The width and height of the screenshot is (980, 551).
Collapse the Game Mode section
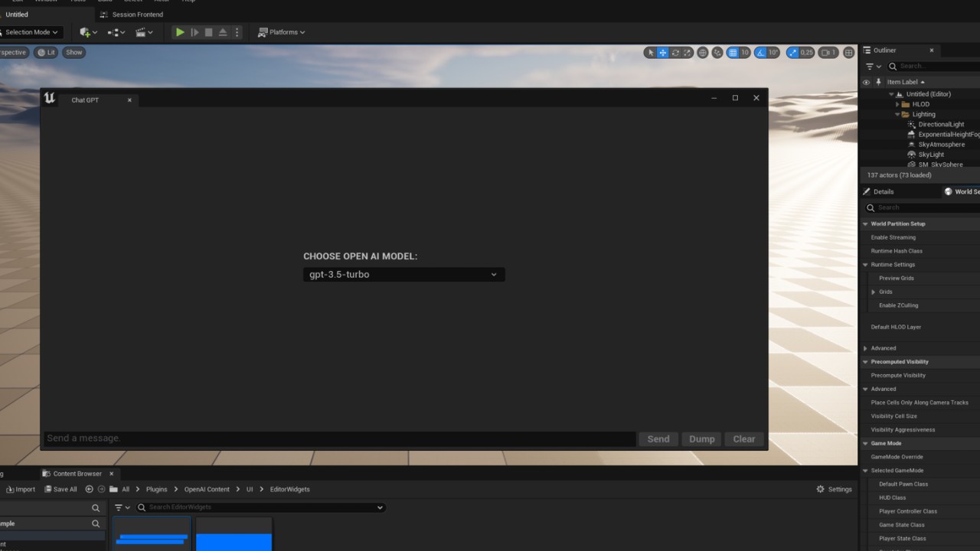(866, 443)
